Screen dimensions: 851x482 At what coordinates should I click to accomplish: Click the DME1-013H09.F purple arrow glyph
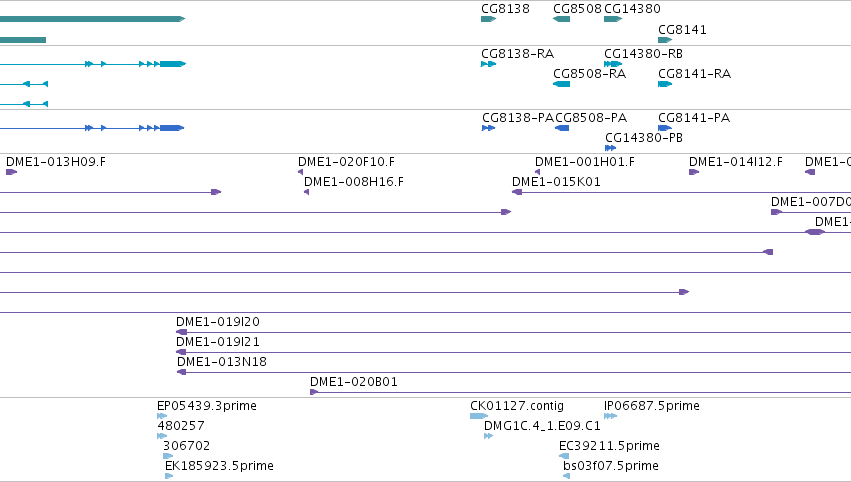coord(11,172)
